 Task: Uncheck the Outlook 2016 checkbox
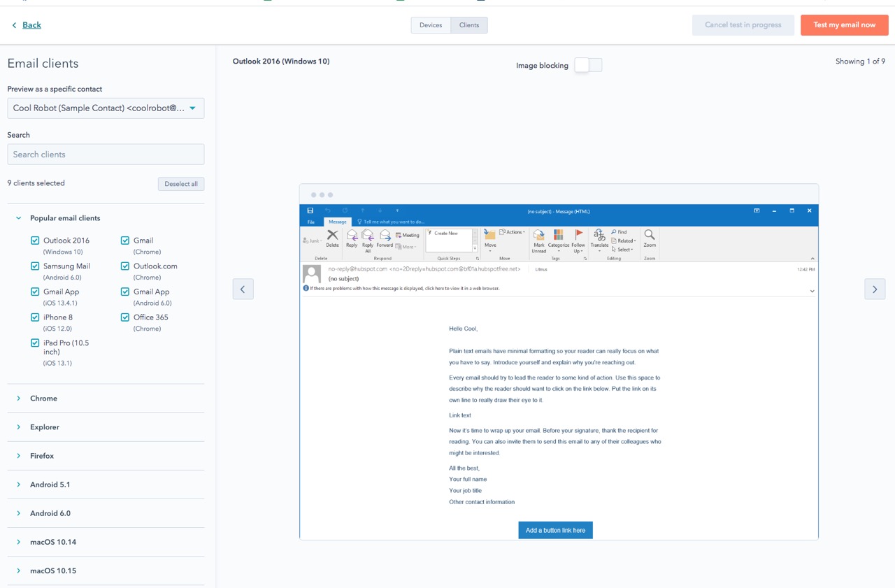point(35,241)
